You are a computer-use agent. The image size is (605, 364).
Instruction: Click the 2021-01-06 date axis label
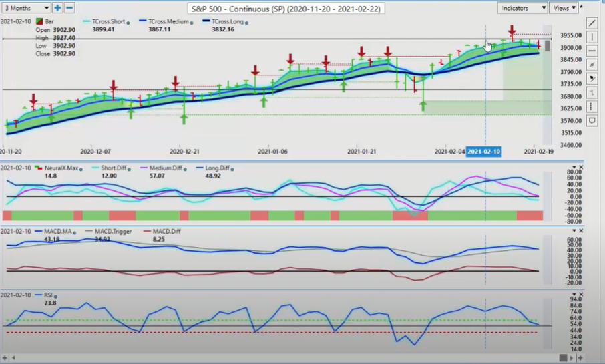tap(272, 152)
